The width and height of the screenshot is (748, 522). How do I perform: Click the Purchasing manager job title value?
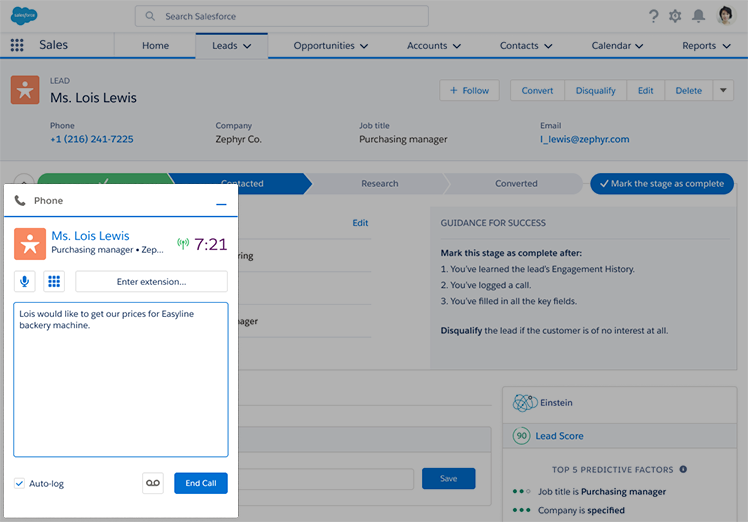pos(403,139)
